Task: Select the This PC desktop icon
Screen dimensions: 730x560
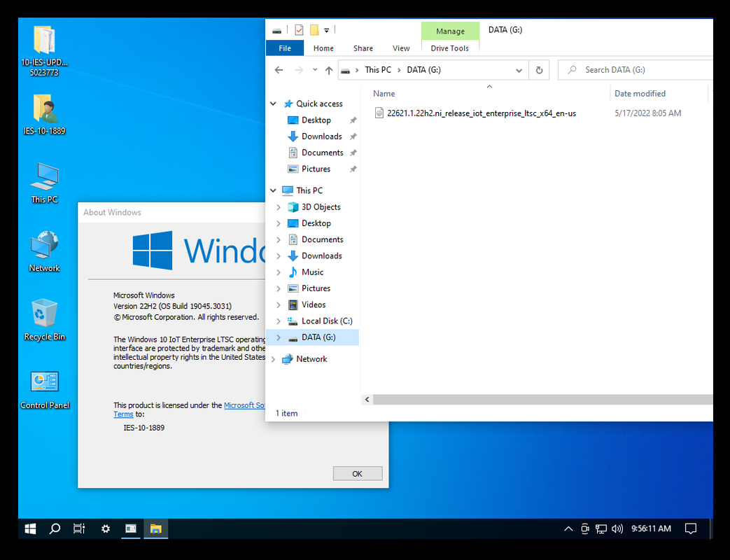Action: [x=44, y=183]
